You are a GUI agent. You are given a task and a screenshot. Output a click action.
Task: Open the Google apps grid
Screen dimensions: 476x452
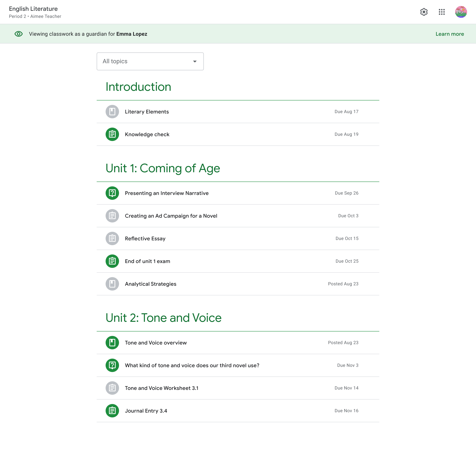pos(442,12)
